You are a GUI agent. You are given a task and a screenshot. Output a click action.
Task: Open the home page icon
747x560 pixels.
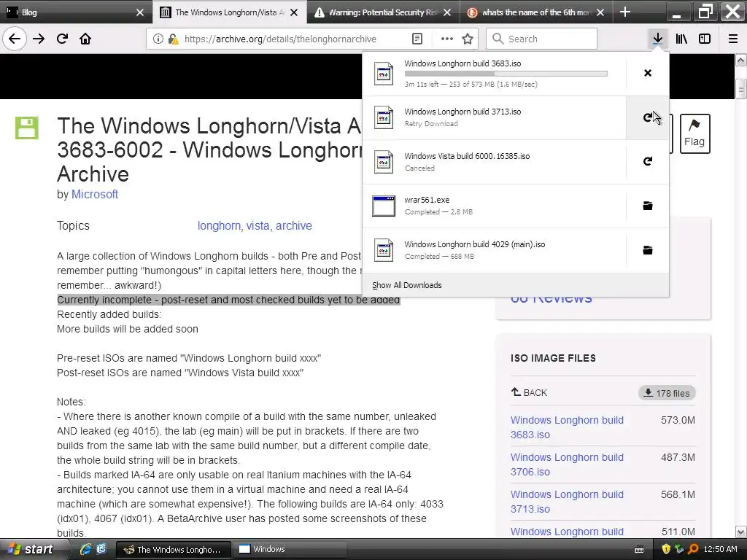tap(85, 39)
